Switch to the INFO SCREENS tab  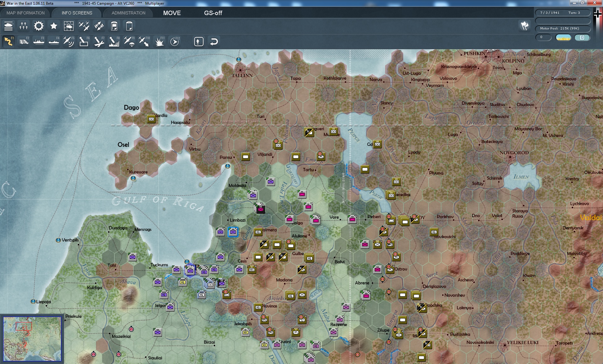pyautogui.click(x=77, y=13)
